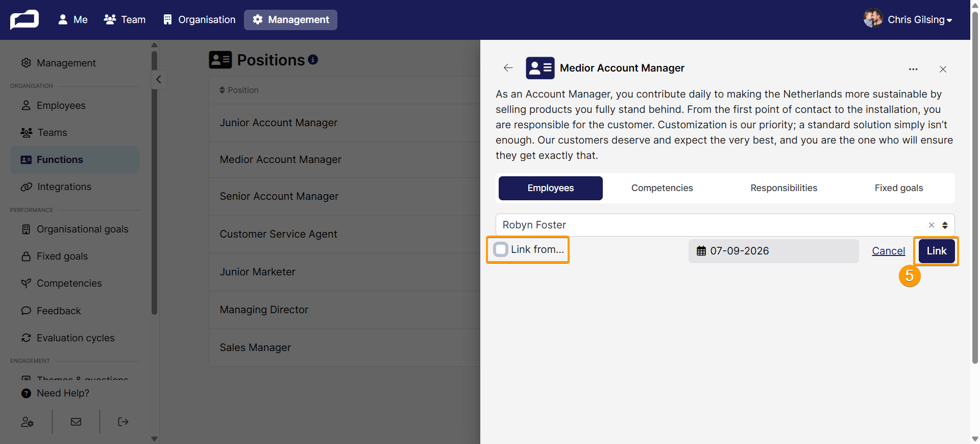Open Need Help question mark item

point(55,393)
